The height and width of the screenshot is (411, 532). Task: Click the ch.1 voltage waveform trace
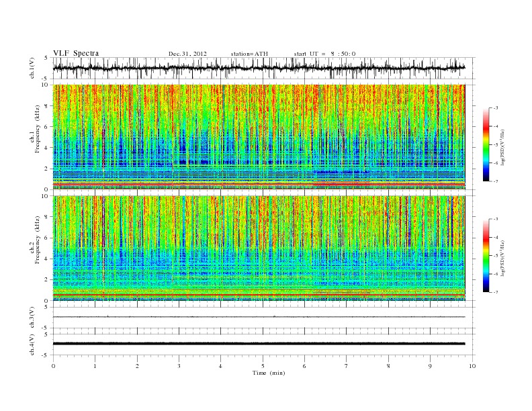tap(259, 68)
